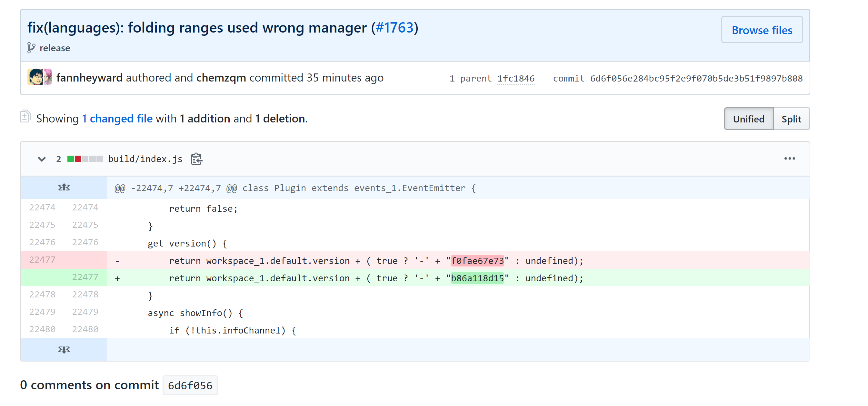The image size is (868, 406).
Task: Switch to Unified diff view
Action: click(748, 119)
